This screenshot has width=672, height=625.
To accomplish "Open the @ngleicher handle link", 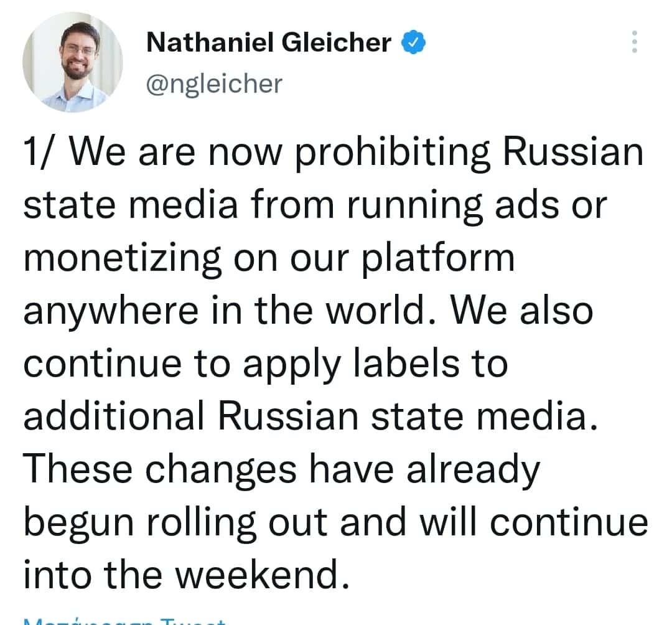I will coord(214,84).
